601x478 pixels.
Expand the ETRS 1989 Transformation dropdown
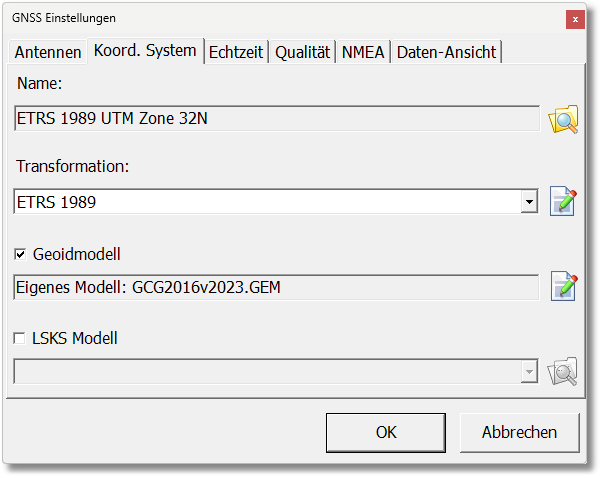528,203
